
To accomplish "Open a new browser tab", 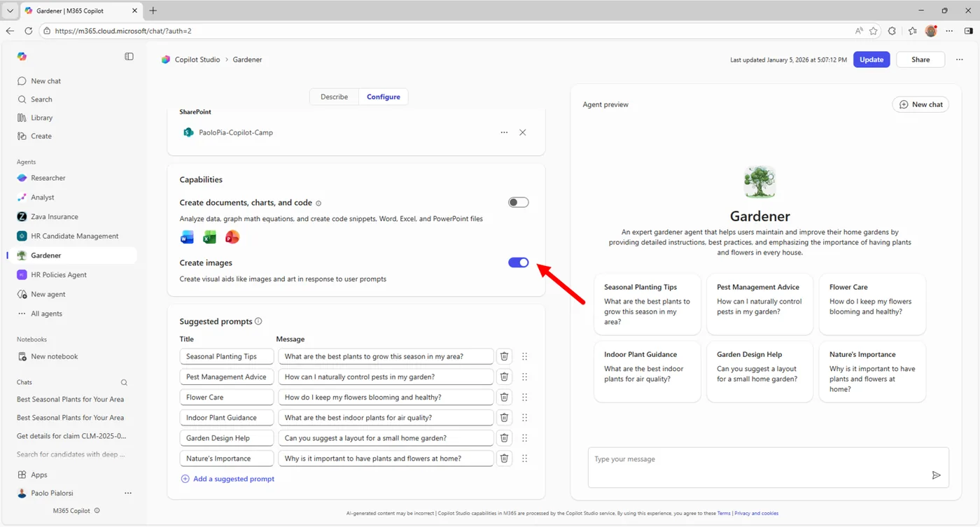I will 153,10.
